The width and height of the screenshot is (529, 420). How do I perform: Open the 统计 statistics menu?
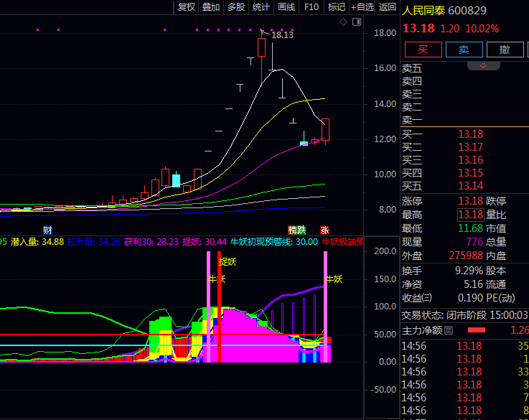261,7
